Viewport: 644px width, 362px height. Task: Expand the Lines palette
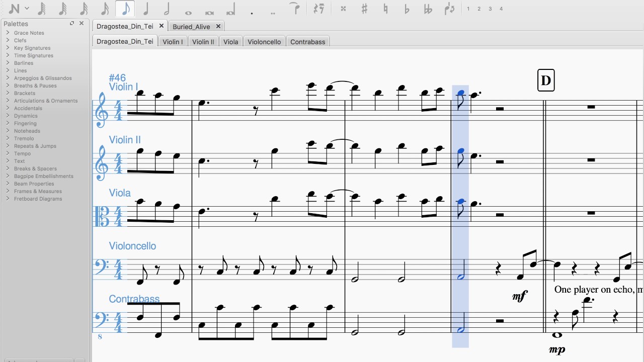pyautogui.click(x=8, y=70)
